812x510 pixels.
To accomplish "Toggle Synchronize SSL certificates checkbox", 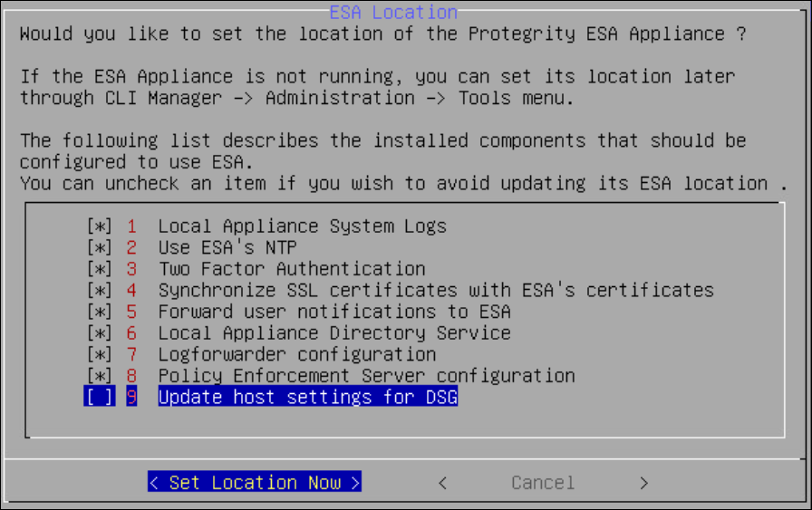I will tap(100, 291).
